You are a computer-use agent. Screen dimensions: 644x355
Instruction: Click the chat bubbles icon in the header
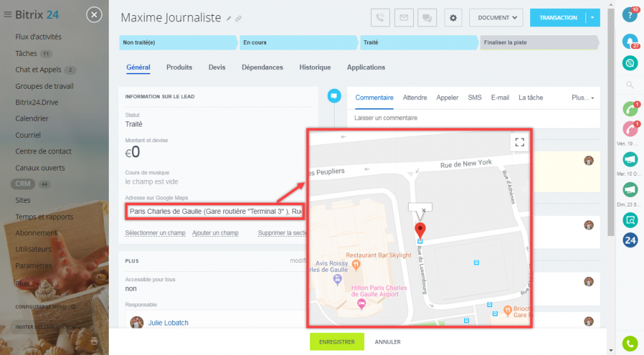click(x=427, y=18)
